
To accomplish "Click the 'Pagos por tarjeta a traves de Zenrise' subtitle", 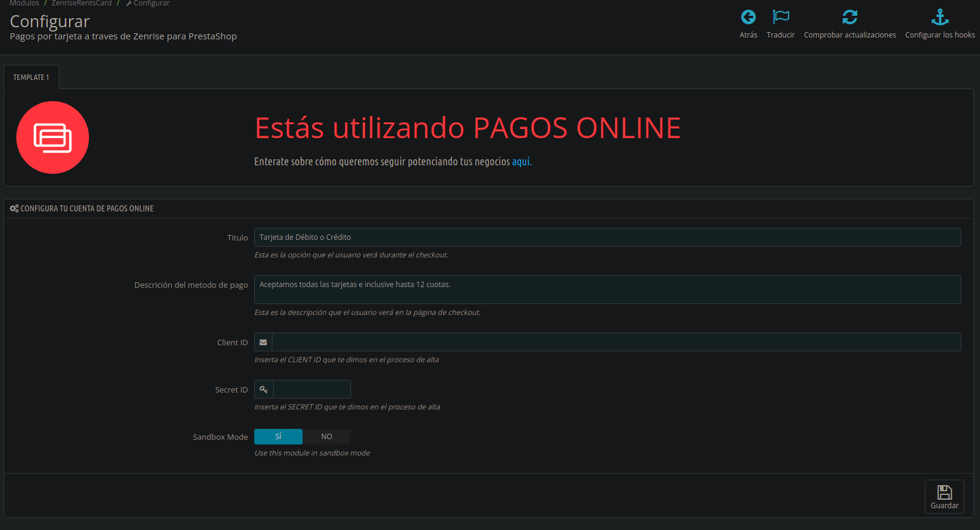I will point(123,36).
